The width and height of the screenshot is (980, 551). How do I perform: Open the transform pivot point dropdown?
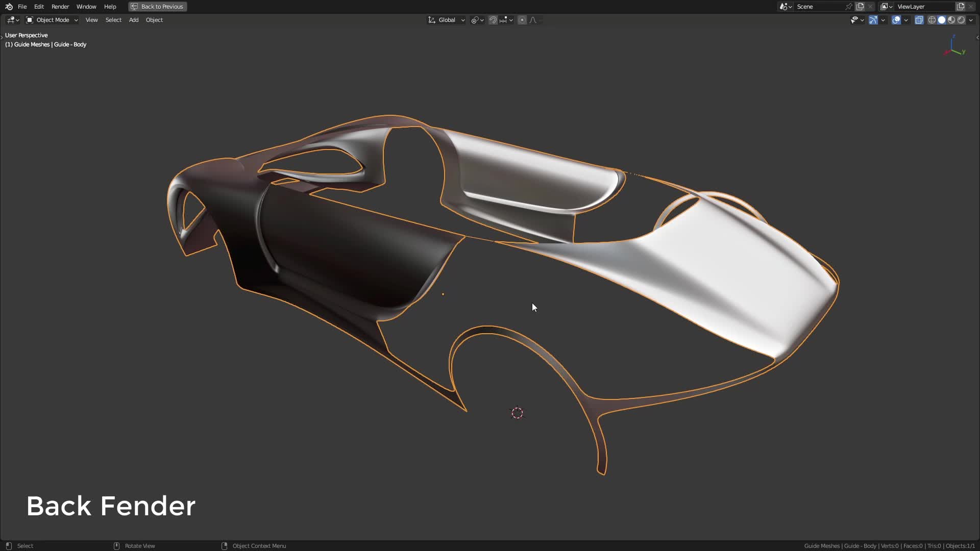point(477,20)
